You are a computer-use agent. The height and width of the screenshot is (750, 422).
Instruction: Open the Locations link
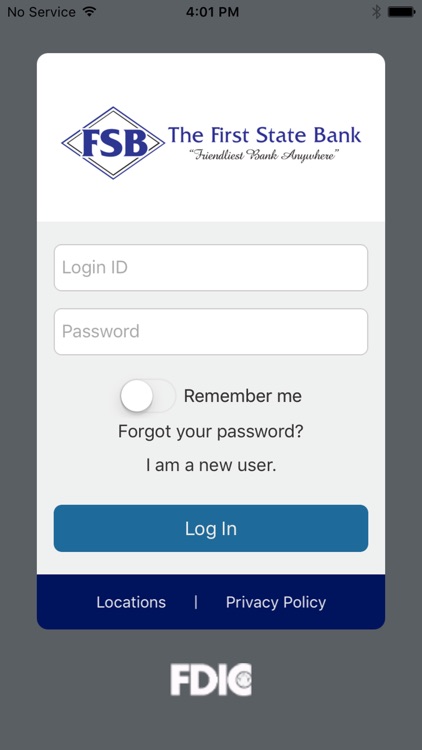pos(131,602)
